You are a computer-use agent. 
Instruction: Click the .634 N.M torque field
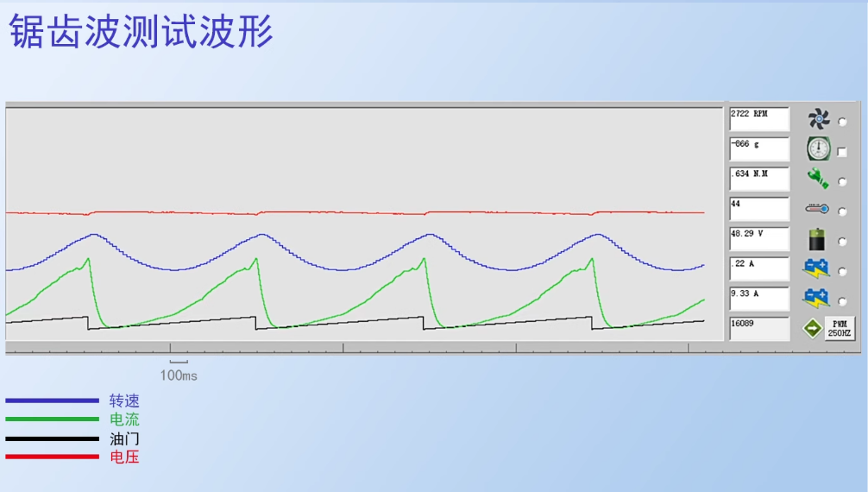(759, 179)
